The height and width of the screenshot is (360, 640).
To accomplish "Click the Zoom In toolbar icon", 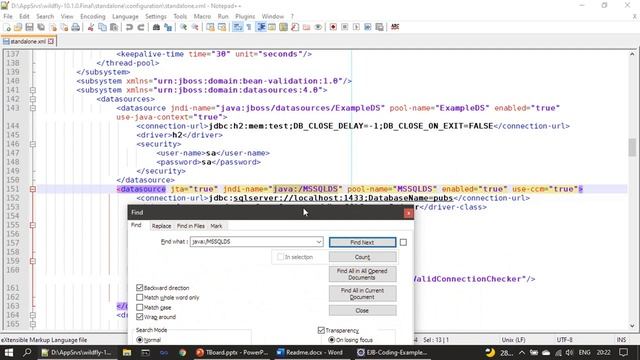I will pos(184,27).
